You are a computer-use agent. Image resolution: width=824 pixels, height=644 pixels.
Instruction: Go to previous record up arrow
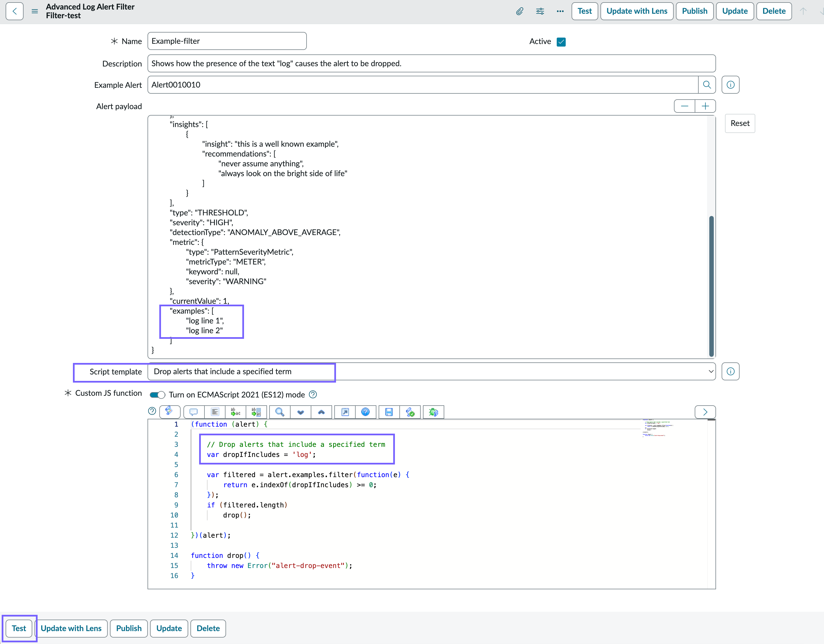point(803,11)
